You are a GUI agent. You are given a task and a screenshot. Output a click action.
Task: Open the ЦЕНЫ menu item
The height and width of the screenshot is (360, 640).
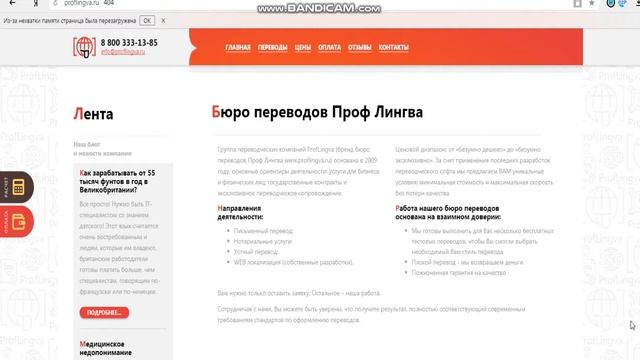[x=303, y=47]
